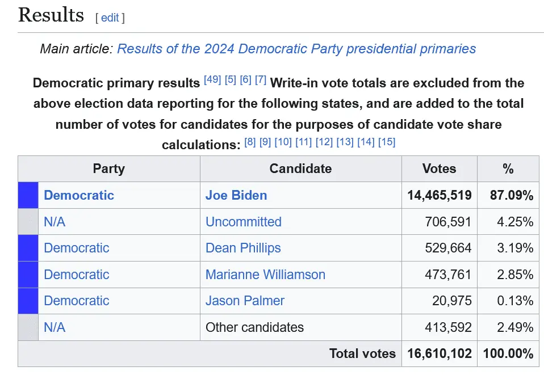544x392 pixels.
Task: Open citation reference 15
Action: 386,142
